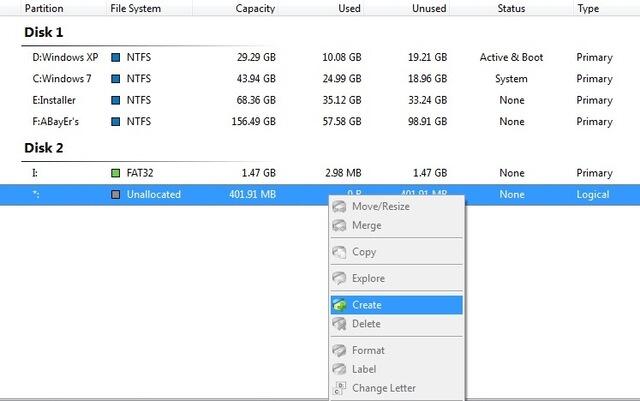Choose Label from the context menu

tap(366, 369)
